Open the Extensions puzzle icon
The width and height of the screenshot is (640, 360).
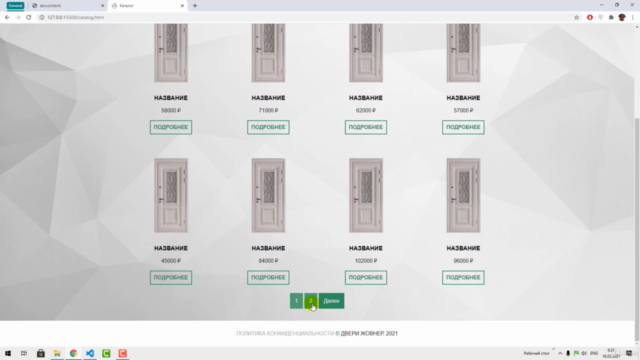click(x=611, y=17)
